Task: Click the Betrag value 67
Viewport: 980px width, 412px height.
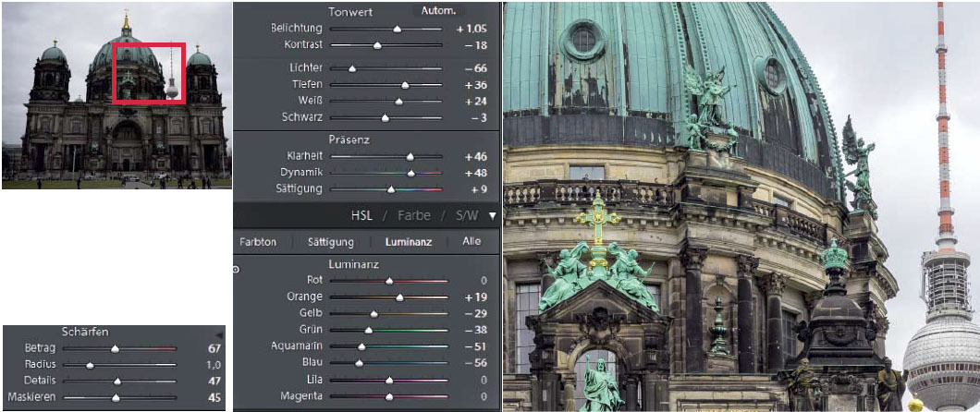Action: 214,349
